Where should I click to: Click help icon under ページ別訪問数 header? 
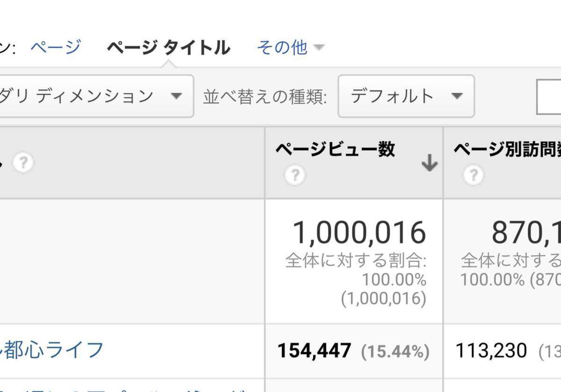pyautogui.click(x=473, y=176)
